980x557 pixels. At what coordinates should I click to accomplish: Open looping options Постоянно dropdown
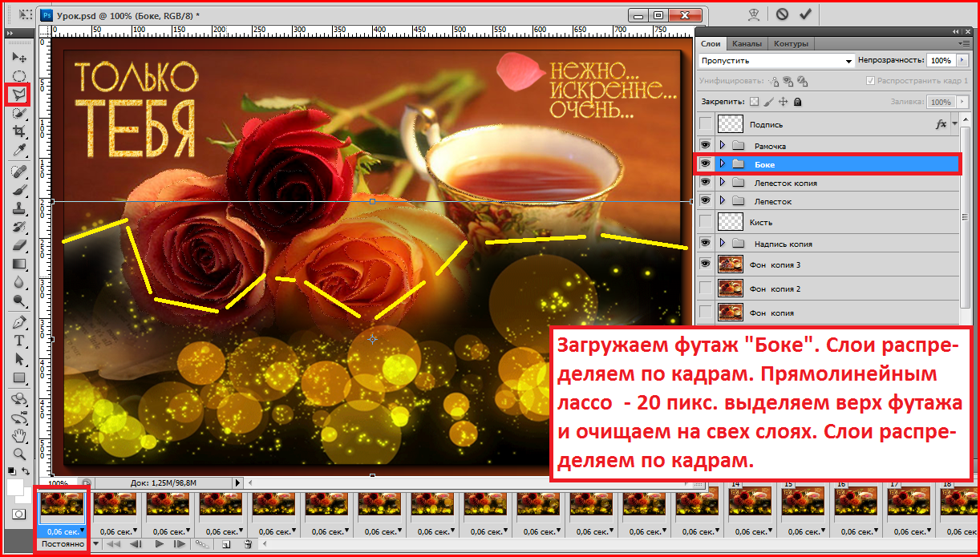(95, 544)
